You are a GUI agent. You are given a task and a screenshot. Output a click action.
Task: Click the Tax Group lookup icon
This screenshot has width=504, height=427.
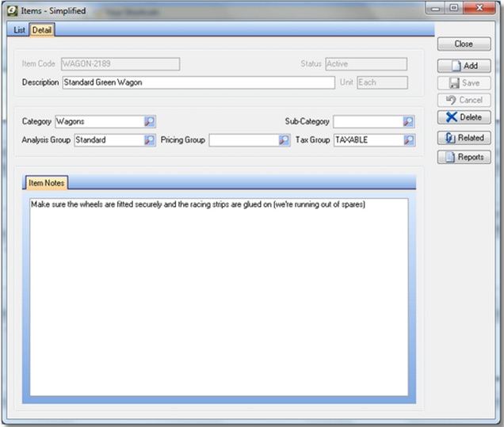[x=408, y=139]
